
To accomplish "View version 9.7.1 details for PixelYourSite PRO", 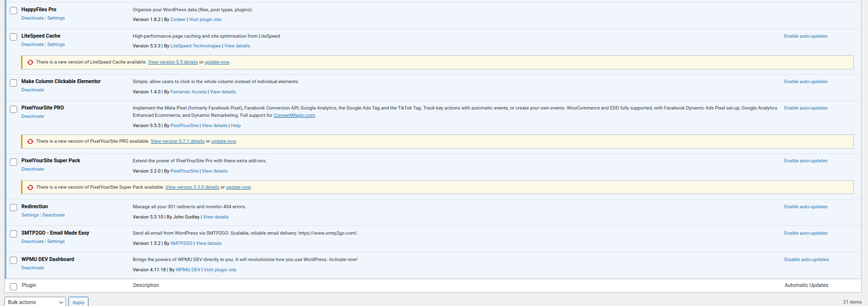I will [178, 141].
